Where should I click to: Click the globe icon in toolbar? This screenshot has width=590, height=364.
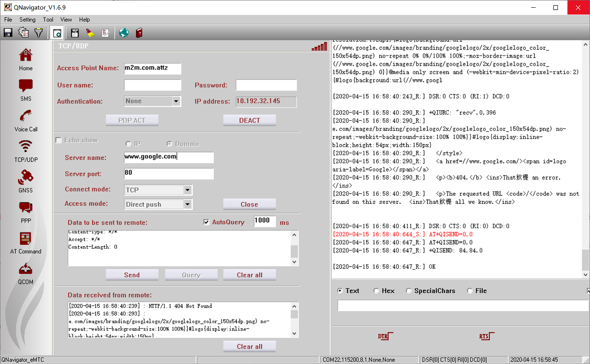124,32
